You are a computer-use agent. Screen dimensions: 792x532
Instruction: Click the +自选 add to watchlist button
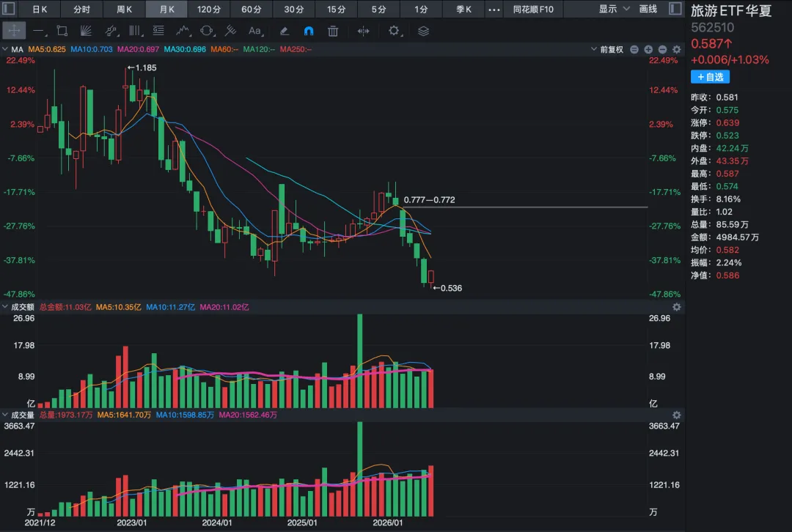[x=710, y=77]
